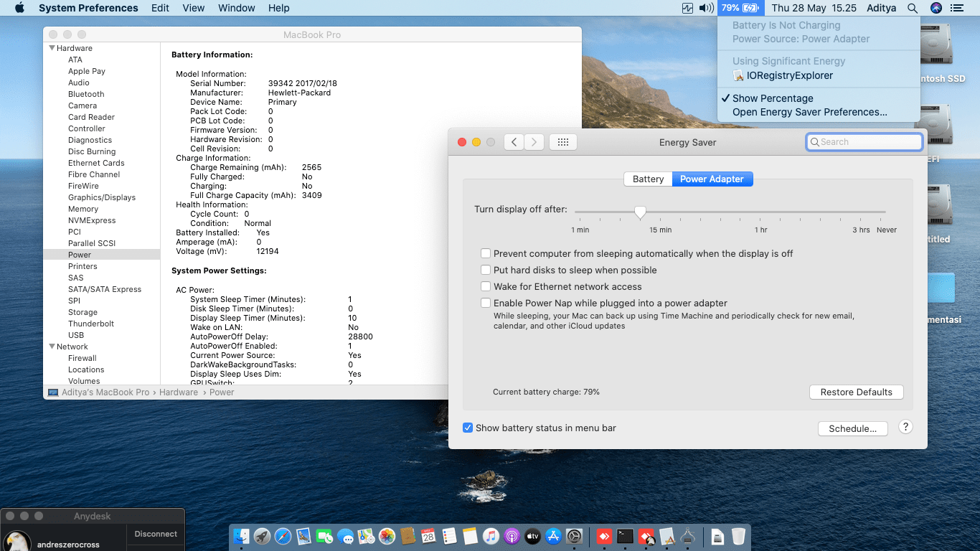Open the Schedule... dialog
Viewport: 980px width, 551px height.
[853, 428]
